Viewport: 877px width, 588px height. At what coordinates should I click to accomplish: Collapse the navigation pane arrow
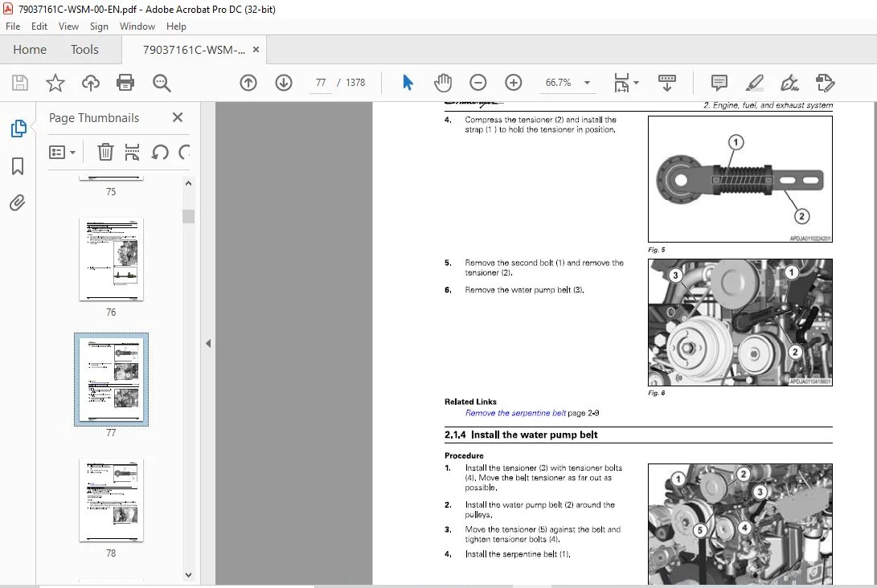coord(208,343)
